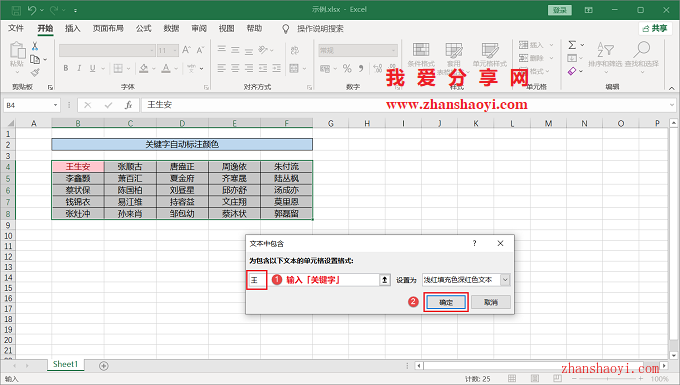Click the formula bar cancel X icon
This screenshot has width=680, height=385.
(x=88, y=105)
